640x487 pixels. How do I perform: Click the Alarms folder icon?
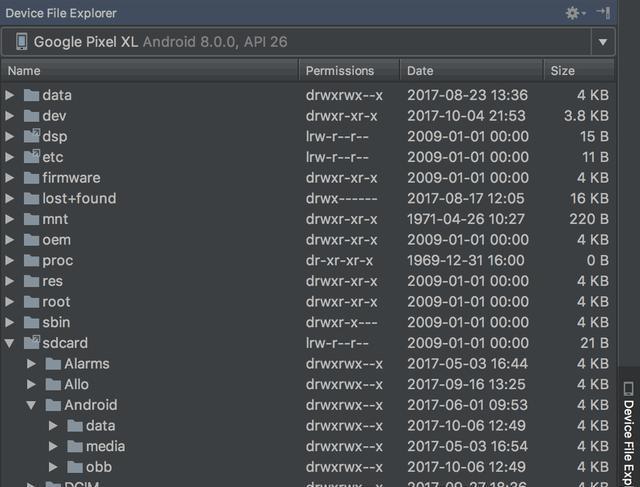point(53,364)
